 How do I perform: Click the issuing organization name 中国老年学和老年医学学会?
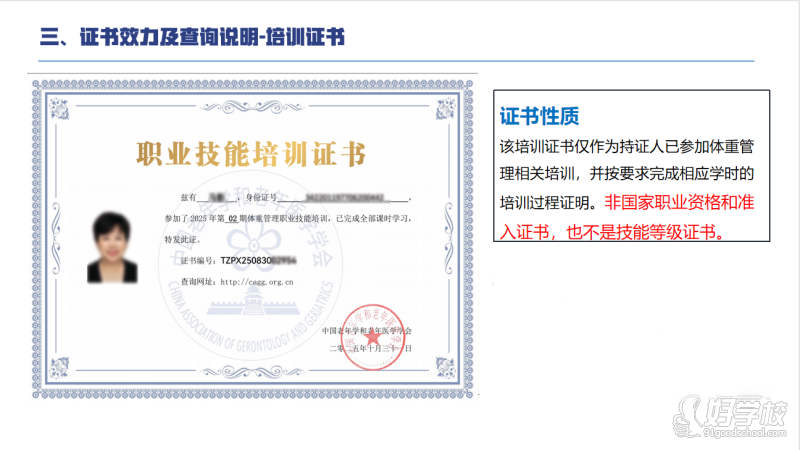click(x=366, y=330)
